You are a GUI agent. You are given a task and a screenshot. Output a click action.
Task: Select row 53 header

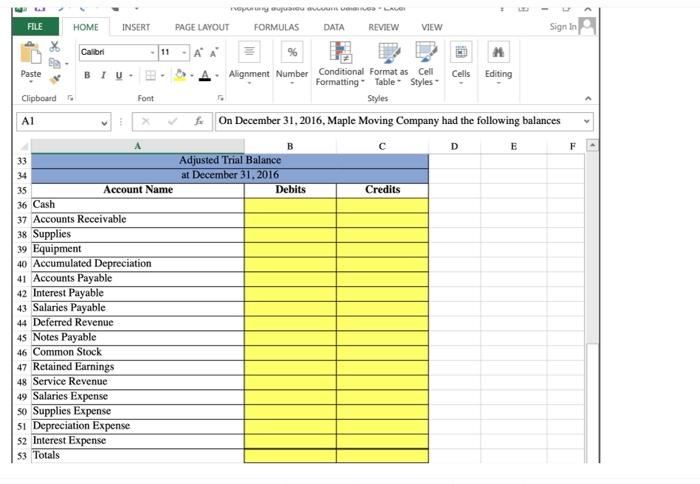[22, 456]
